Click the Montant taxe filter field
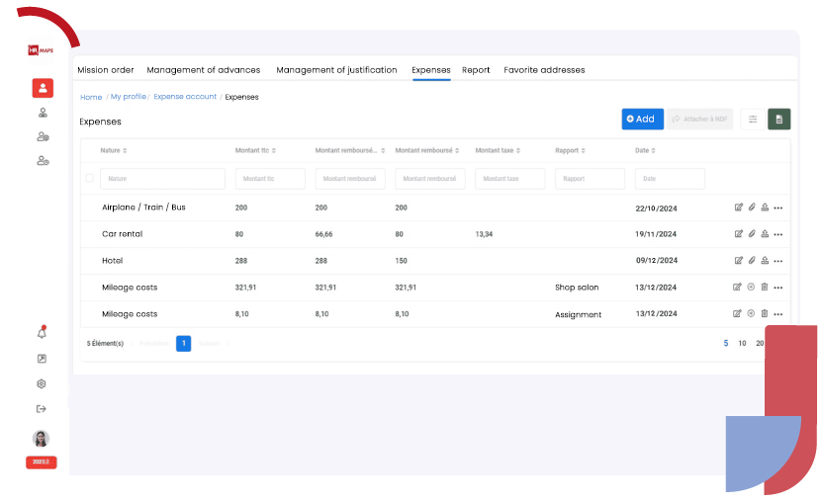The width and height of the screenshot is (823, 504). pos(510,179)
